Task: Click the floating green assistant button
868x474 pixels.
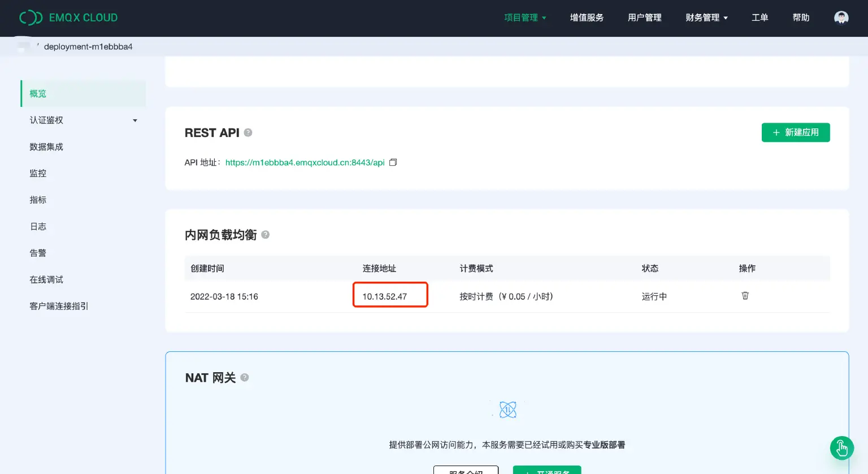Action: point(841,448)
